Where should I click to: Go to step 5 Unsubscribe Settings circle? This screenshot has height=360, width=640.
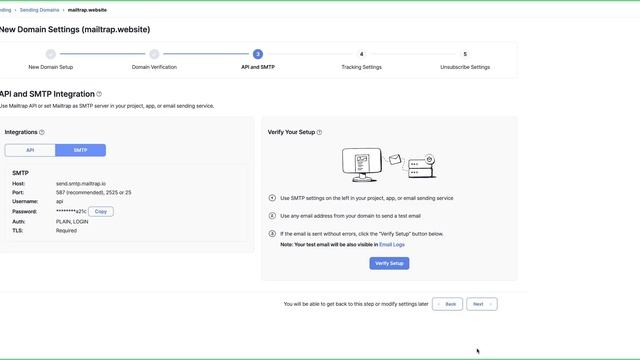coord(465,54)
